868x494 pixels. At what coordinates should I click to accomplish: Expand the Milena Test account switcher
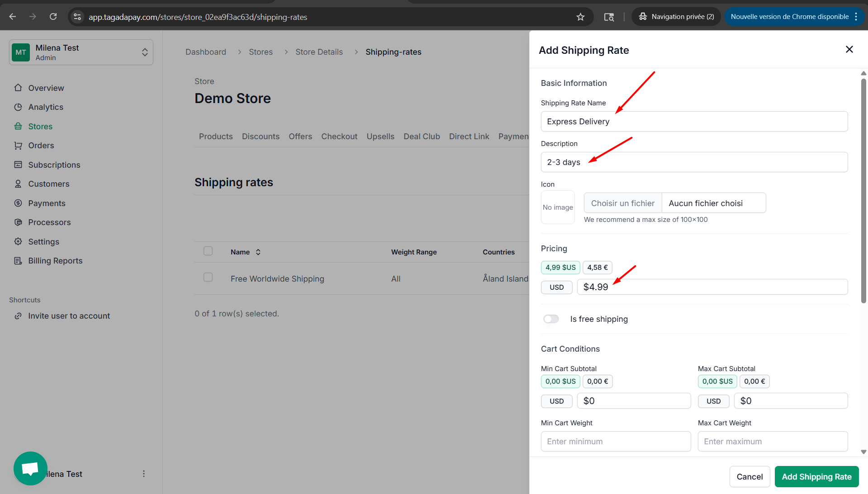coord(81,52)
